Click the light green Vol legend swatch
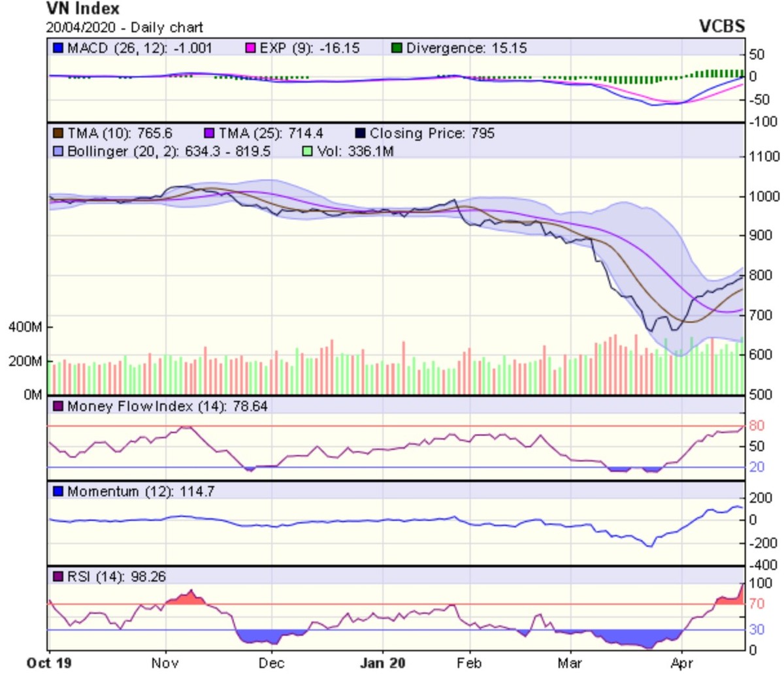The width and height of the screenshot is (784, 679). (x=308, y=151)
